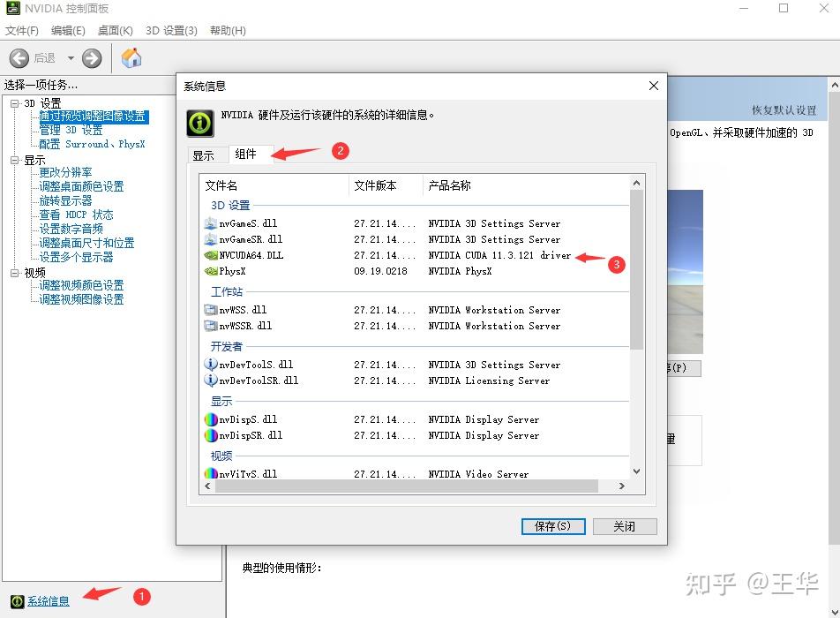Screen dimensions: 840x618
Task: Select the nvWSS.dll workstation server icon
Action: pos(212,309)
